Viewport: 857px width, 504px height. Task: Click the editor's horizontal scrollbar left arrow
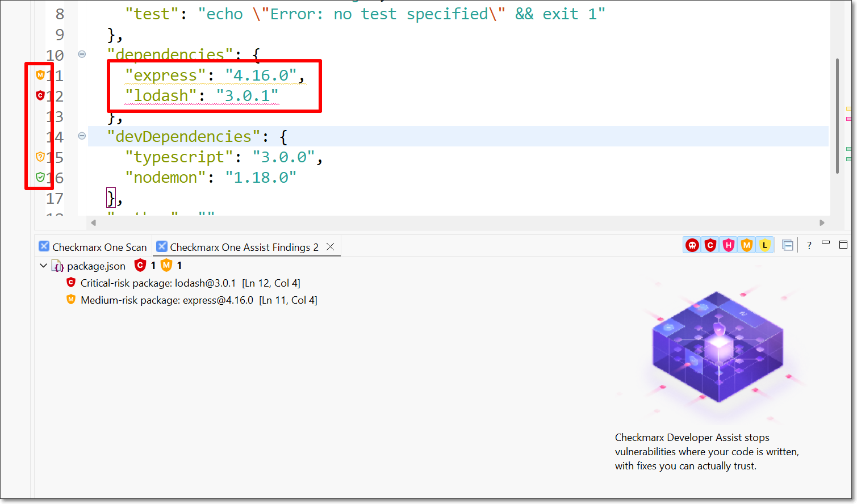click(94, 223)
